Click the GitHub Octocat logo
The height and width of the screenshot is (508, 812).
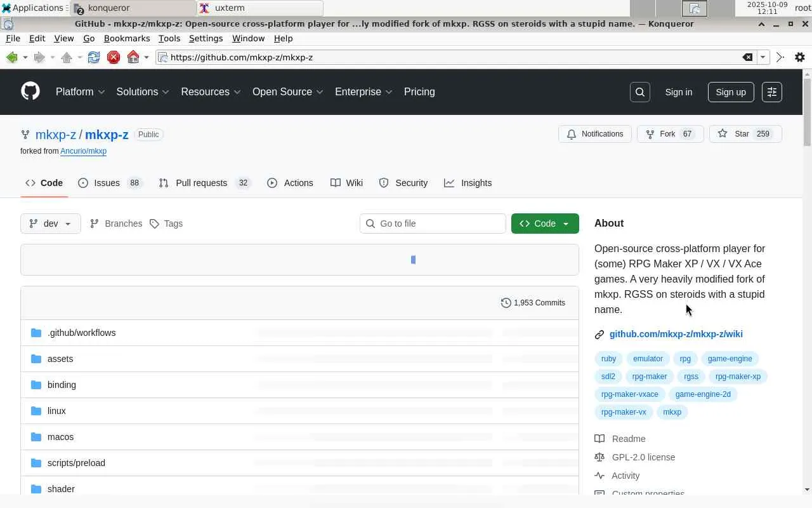[30, 91]
